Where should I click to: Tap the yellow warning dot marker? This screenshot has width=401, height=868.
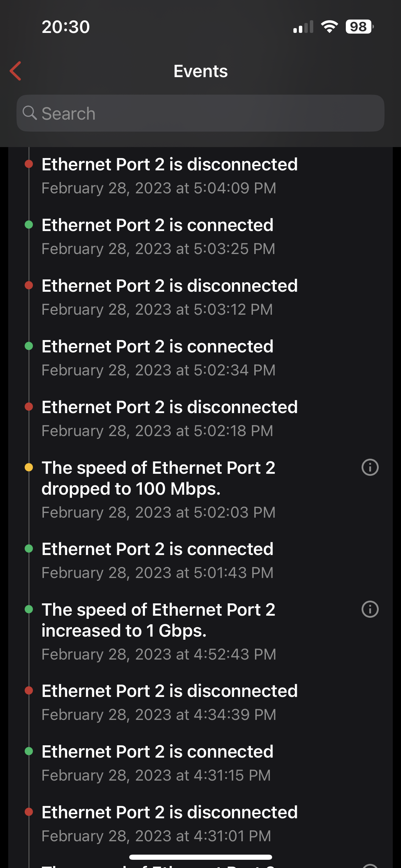coord(29,467)
